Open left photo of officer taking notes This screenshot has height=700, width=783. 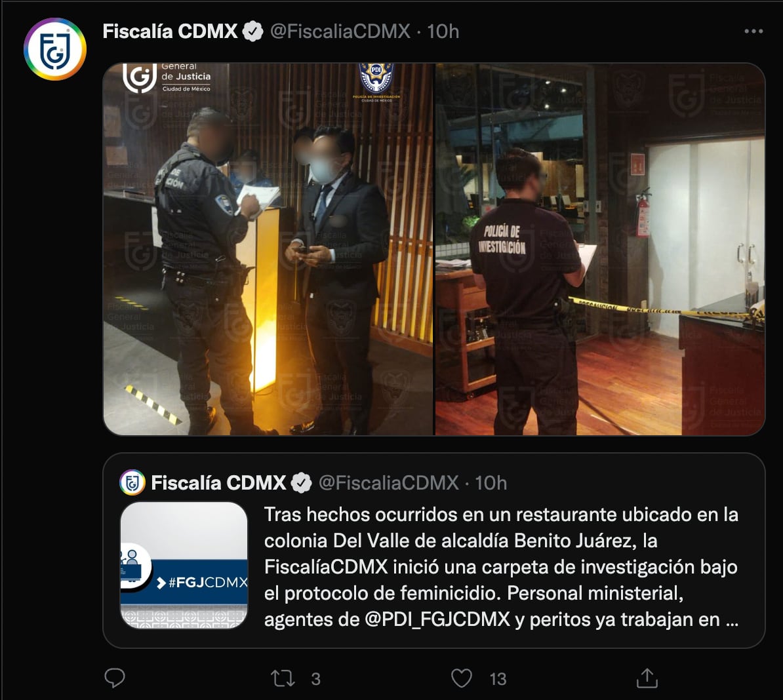tap(268, 249)
